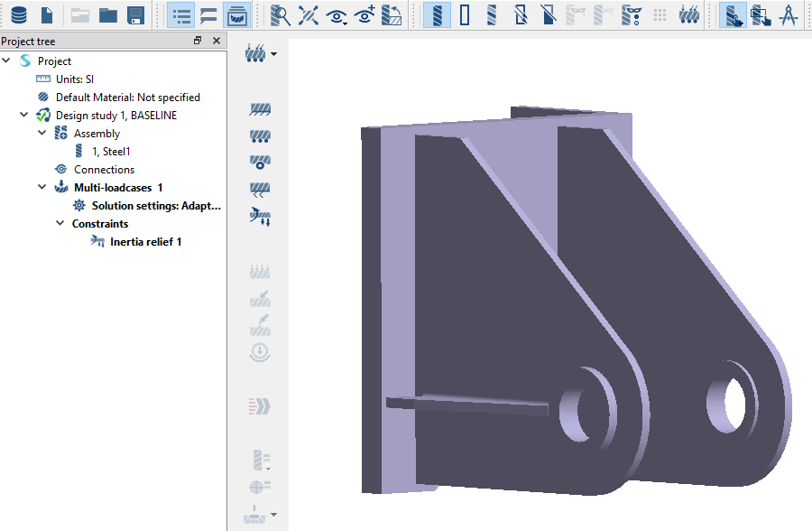Screen dimensions: 812x531
Task: Open the eye visibility dropdown
Action: click(337, 15)
